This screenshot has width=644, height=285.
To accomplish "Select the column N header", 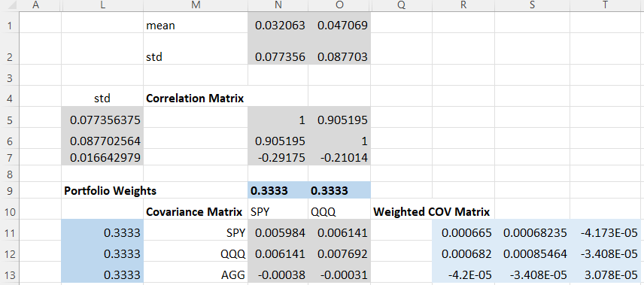I will 278,5.
